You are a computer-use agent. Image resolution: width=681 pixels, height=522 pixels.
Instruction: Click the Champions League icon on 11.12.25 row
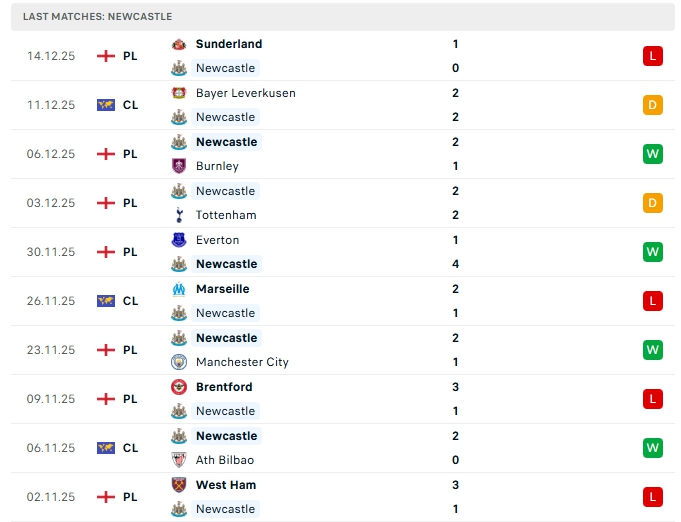(106, 105)
